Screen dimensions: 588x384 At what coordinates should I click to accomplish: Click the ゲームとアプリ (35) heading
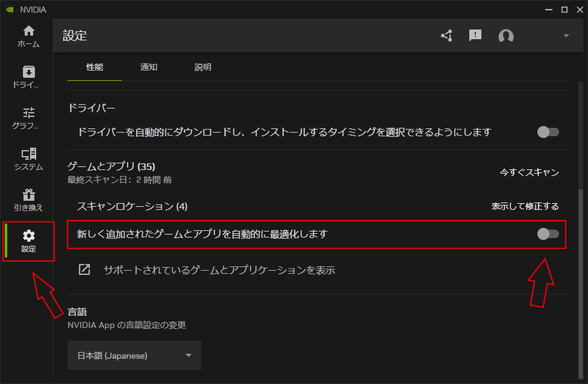(x=112, y=166)
